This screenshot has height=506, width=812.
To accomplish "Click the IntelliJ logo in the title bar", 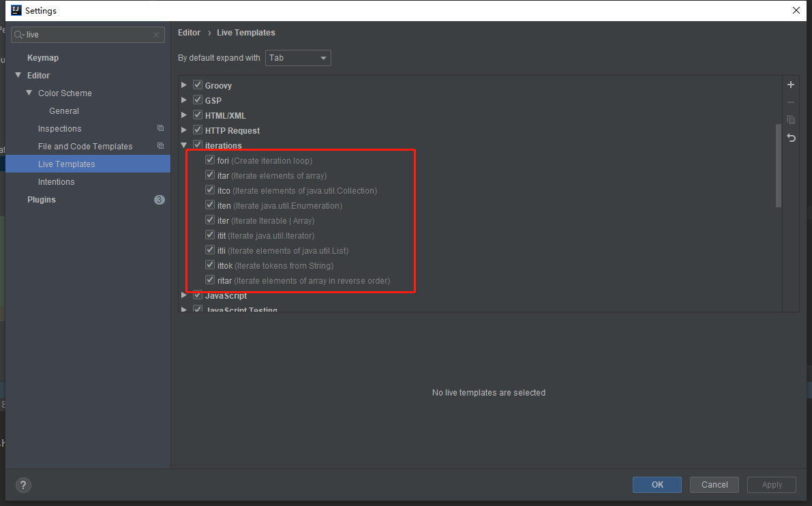I will click(16, 10).
